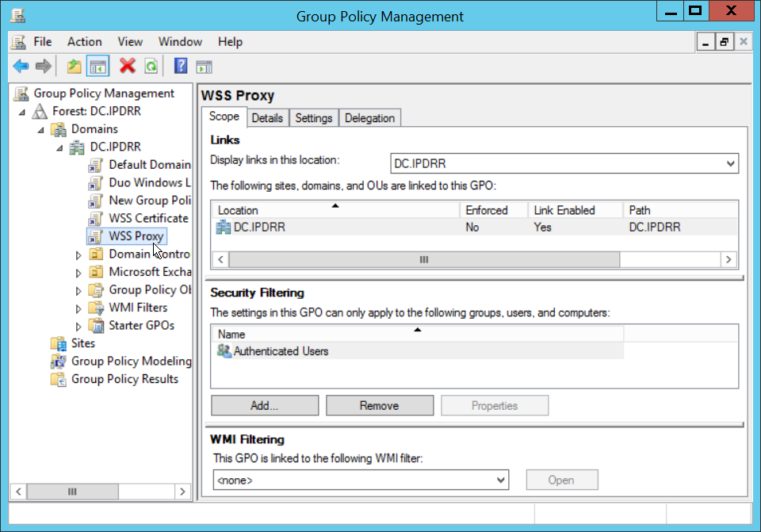
Task: Toggle the Show/Hide Console Tree icon
Action: pos(98,67)
